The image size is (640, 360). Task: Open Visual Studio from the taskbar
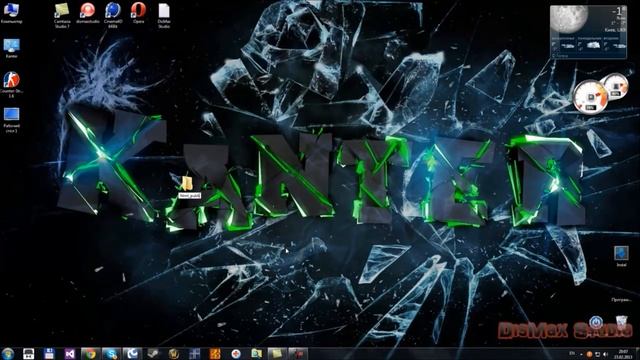pos(70,353)
